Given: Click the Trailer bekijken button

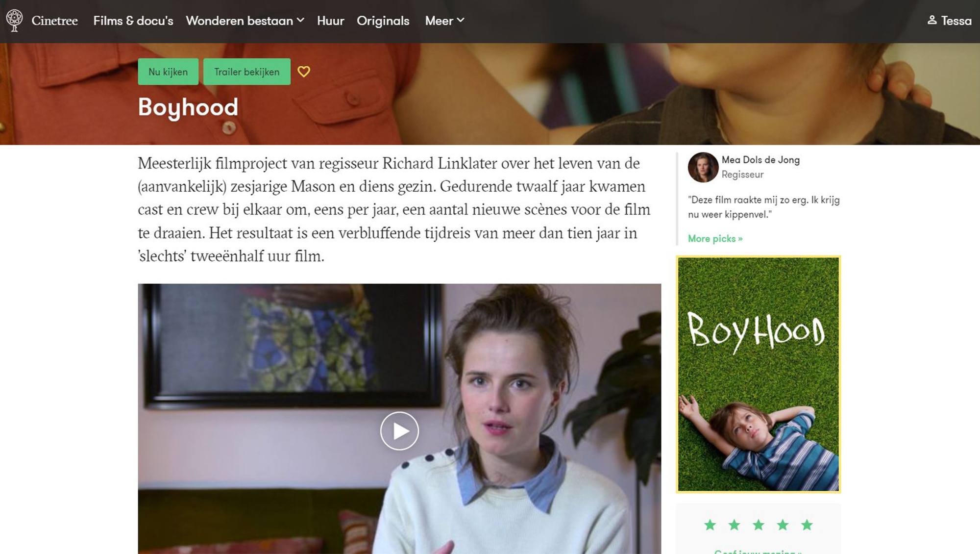Looking at the screenshot, I should coord(247,72).
